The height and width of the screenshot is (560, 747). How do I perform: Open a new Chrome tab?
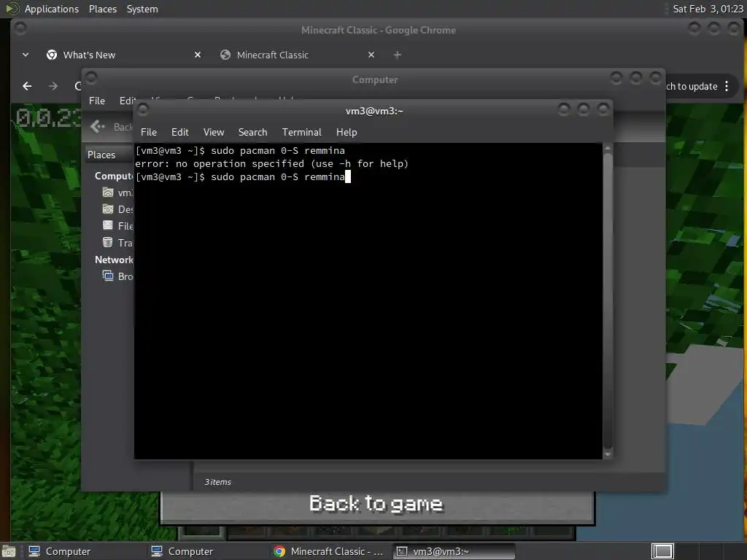(398, 55)
